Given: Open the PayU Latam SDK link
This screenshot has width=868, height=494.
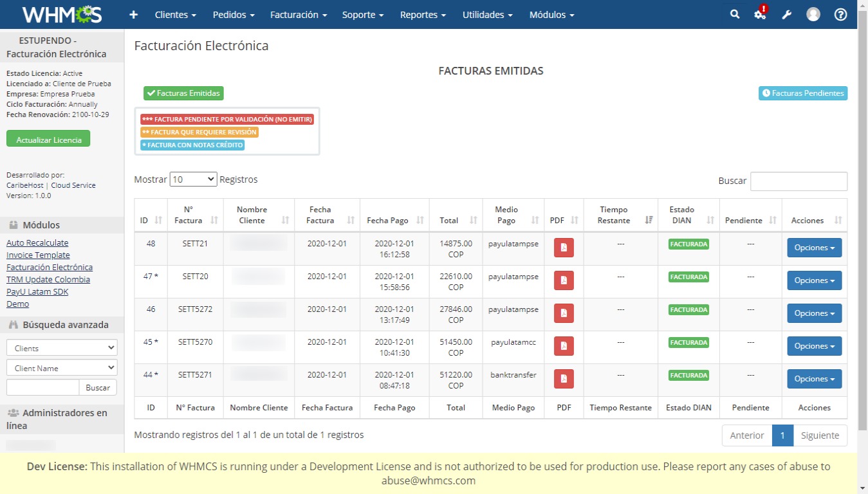Looking at the screenshot, I should click(x=37, y=291).
